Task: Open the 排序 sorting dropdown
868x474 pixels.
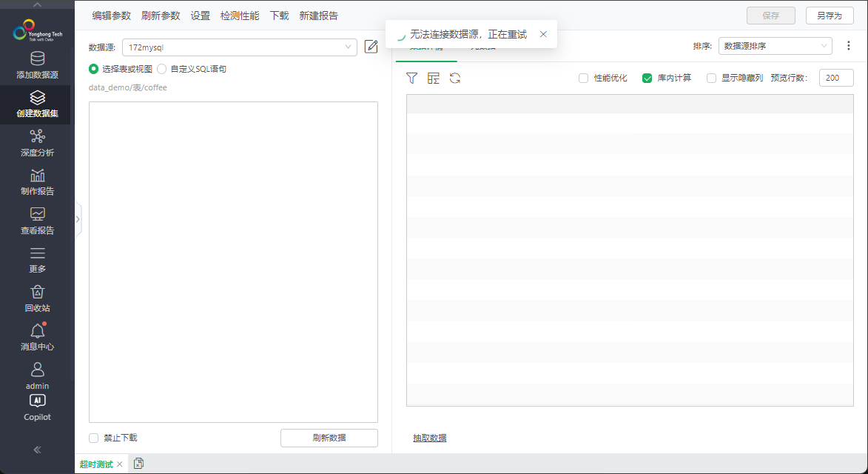Action: pos(775,45)
